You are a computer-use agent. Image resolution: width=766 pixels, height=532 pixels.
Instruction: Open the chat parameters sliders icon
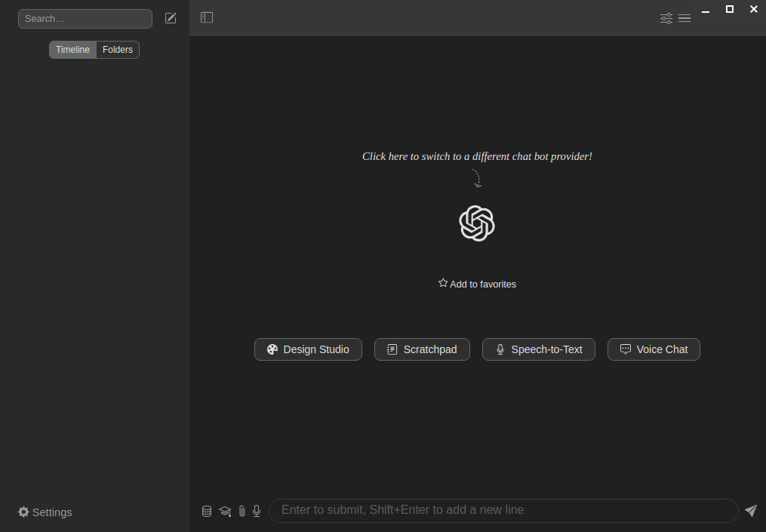[666, 19]
